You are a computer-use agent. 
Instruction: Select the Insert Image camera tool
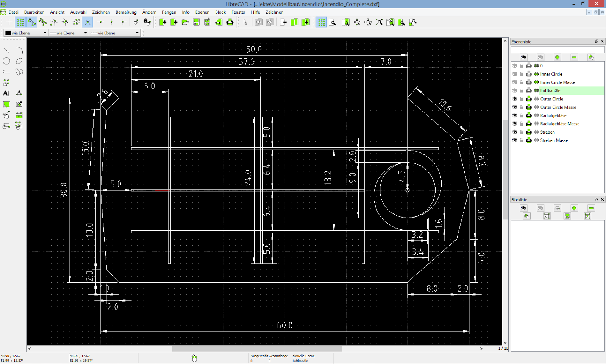[x=19, y=104]
